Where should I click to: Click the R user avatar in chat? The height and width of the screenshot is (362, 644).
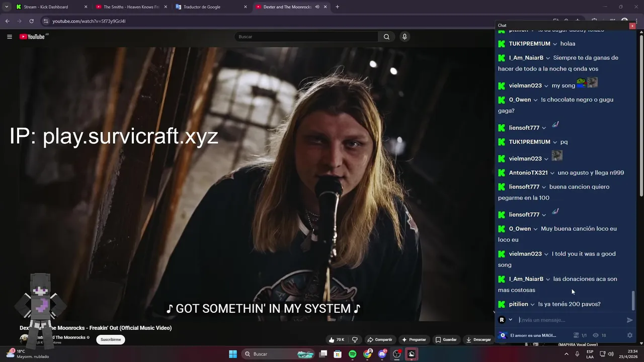click(x=502, y=320)
